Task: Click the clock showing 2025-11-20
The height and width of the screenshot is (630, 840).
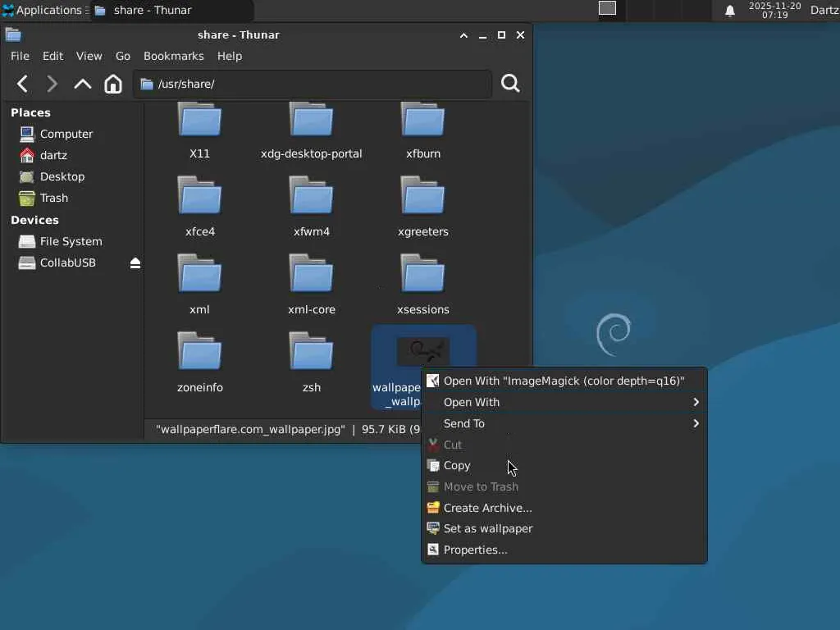Action: click(x=774, y=10)
